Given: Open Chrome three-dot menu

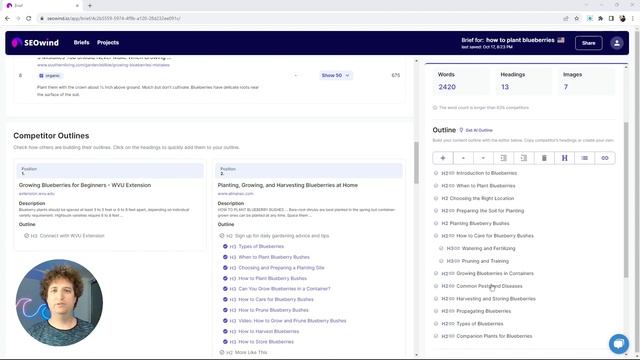Looking at the screenshot, I should coord(633,18).
